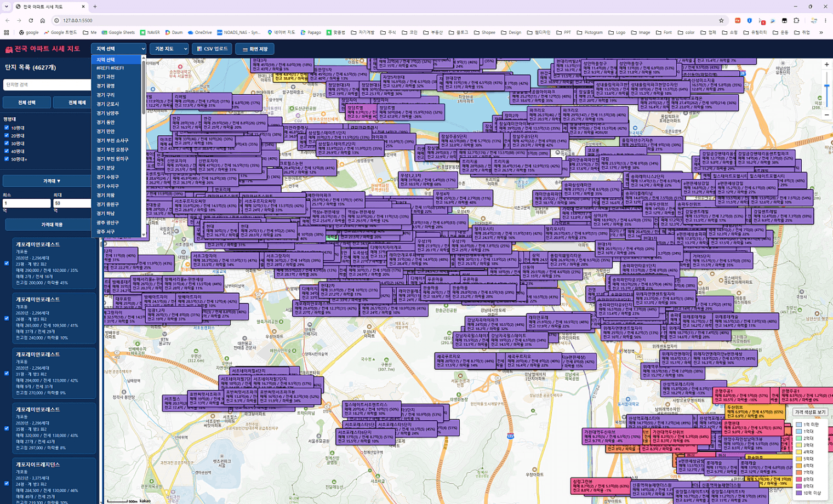
Task: Show the price color legend 가격 색상표 보기
Action: [810, 412]
